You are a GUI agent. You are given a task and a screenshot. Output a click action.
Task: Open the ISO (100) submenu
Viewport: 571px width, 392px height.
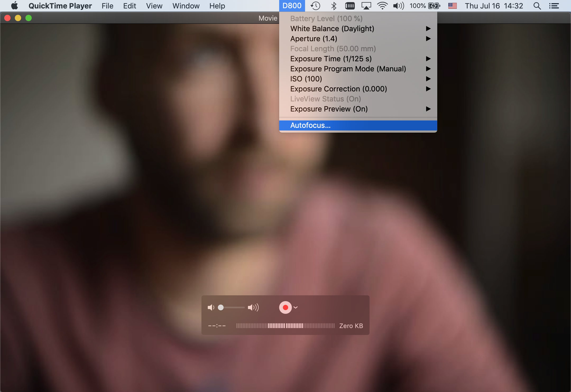[306, 79]
